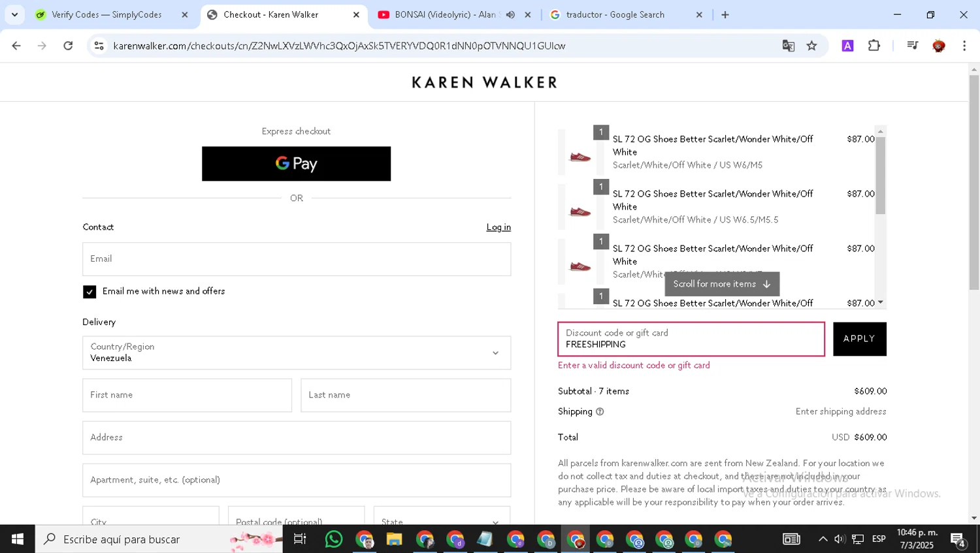Click the Discount code or gift card field
Screen dimensions: 980x553
691,339
